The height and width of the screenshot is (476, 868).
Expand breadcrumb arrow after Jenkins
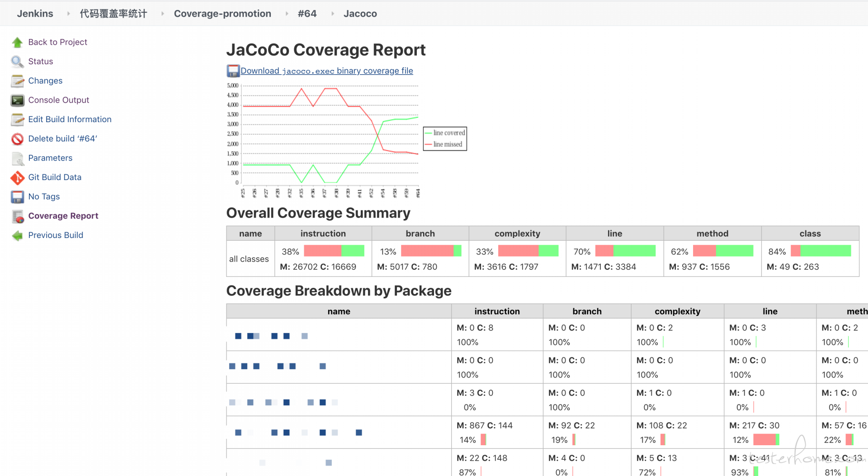[68, 14]
